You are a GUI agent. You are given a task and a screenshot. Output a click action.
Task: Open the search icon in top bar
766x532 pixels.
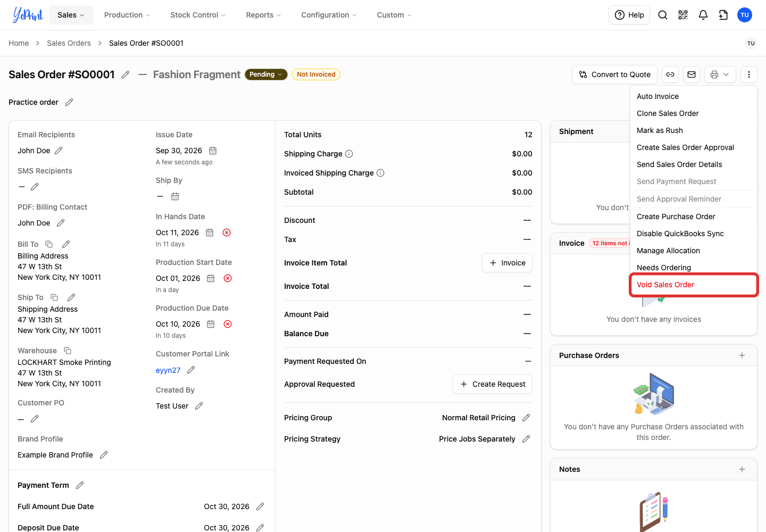663,15
